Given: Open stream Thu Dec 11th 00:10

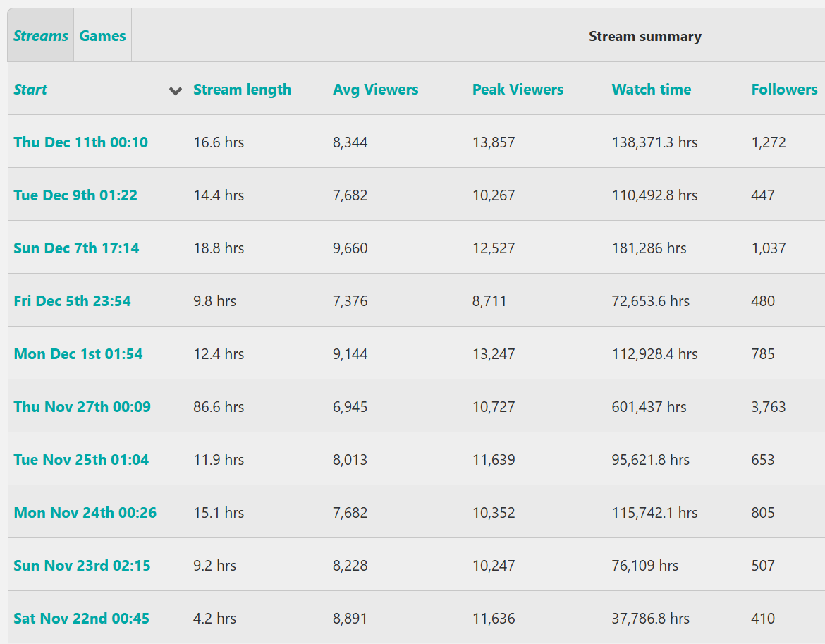Looking at the screenshot, I should pos(80,142).
